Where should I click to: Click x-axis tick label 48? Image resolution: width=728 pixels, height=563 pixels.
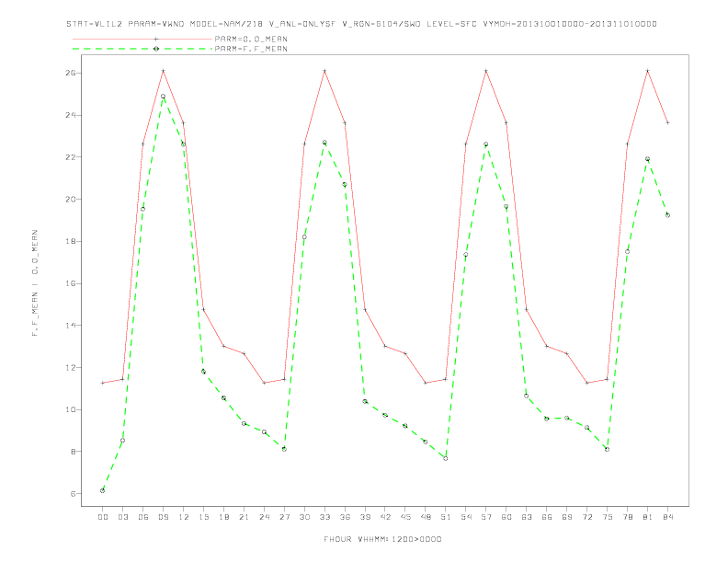(426, 517)
